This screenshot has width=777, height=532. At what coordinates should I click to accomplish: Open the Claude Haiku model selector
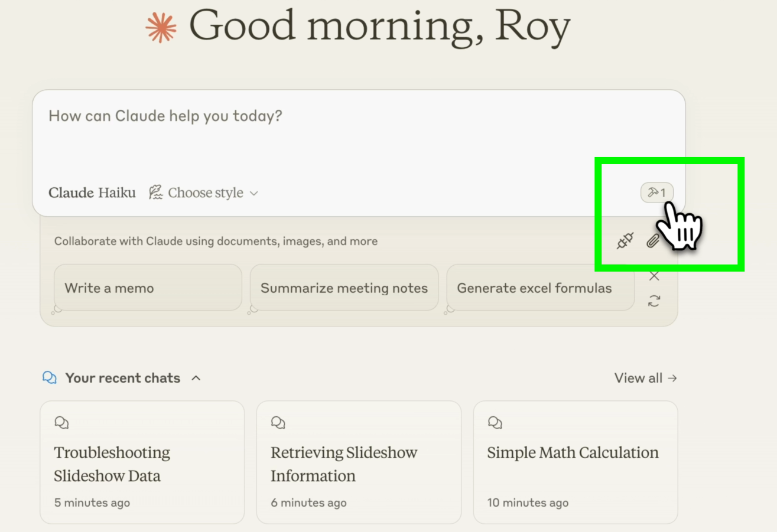(92, 193)
